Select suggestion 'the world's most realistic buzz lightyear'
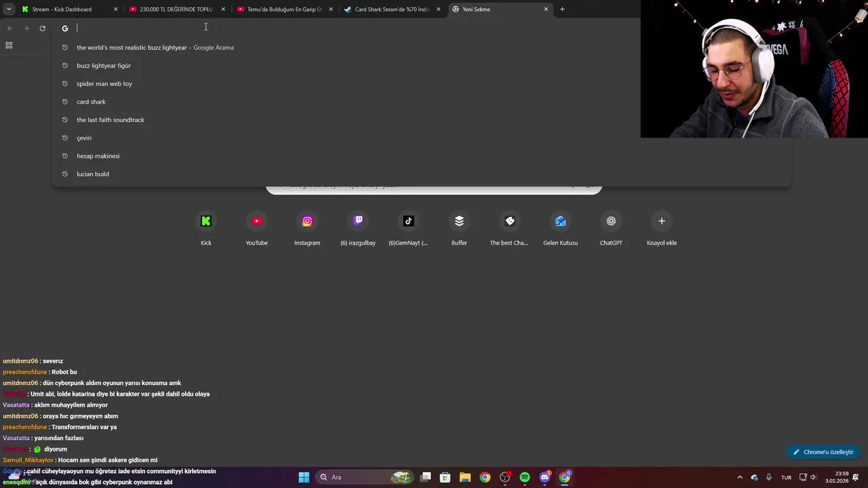868x488 pixels. point(420,47)
